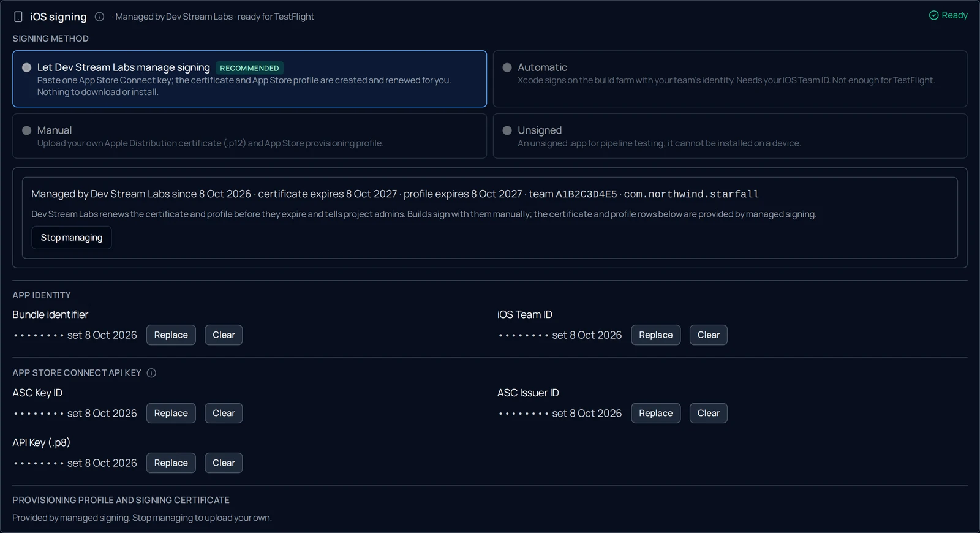This screenshot has width=980, height=533.
Task: Clear the API Key (.p8) value
Action: [x=224, y=463]
